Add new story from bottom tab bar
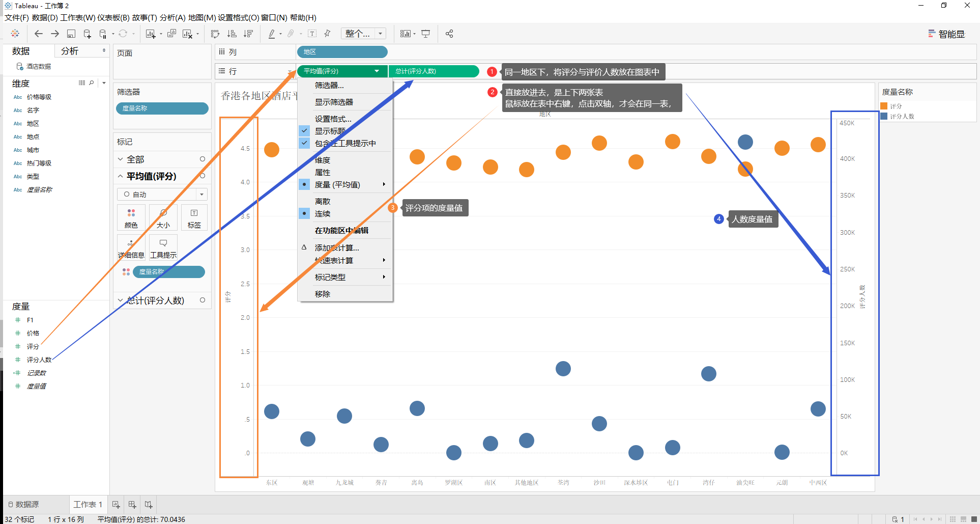Image resolution: width=980 pixels, height=524 pixels. [149, 505]
